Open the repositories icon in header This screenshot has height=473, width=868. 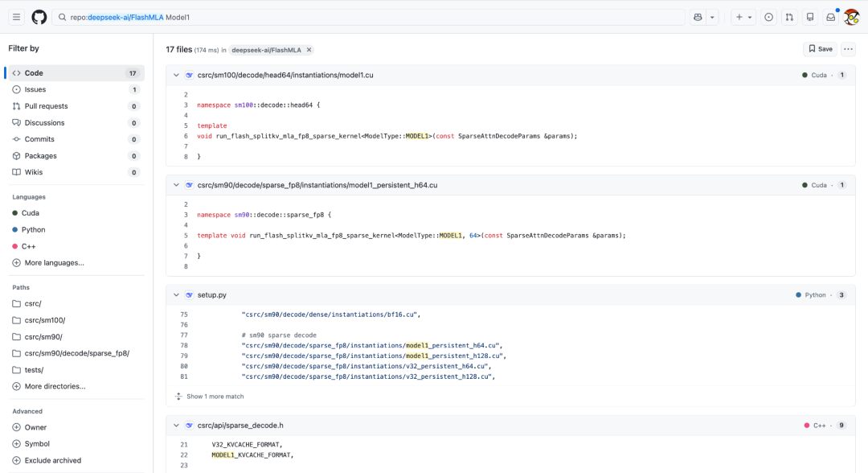point(810,17)
